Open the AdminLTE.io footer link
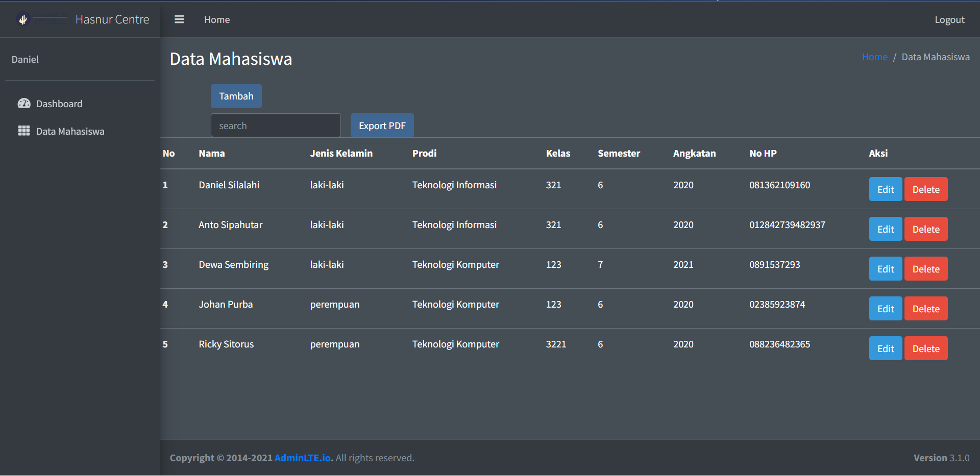The height and width of the screenshot is (476, 980). tap(302, 458)
